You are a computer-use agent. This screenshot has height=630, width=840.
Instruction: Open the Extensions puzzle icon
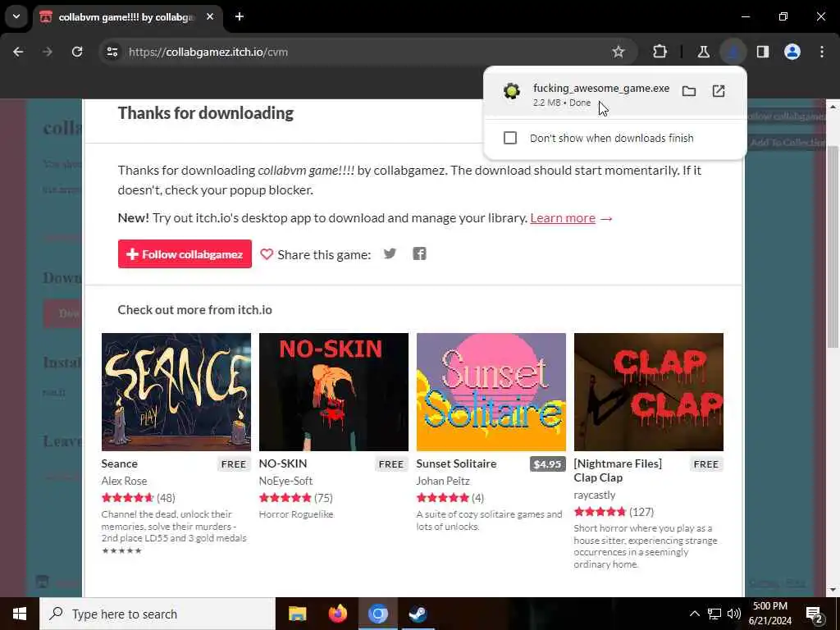click(660, 52)
